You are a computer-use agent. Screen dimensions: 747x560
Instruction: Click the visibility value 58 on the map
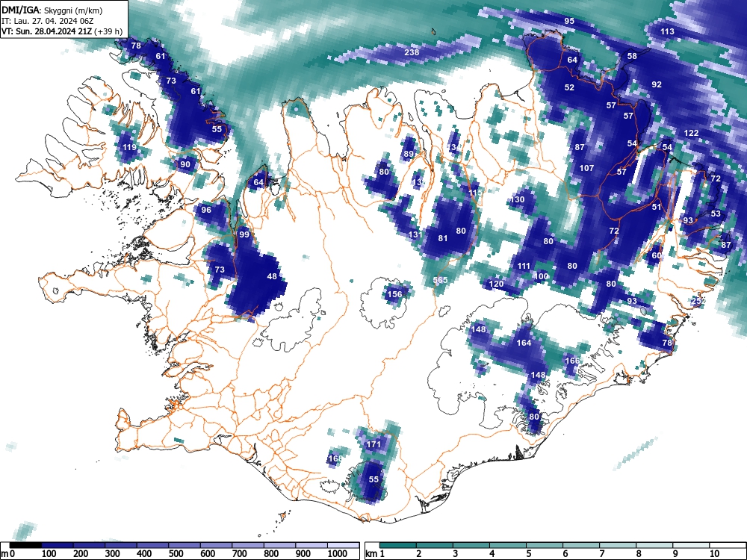point(632,56)
